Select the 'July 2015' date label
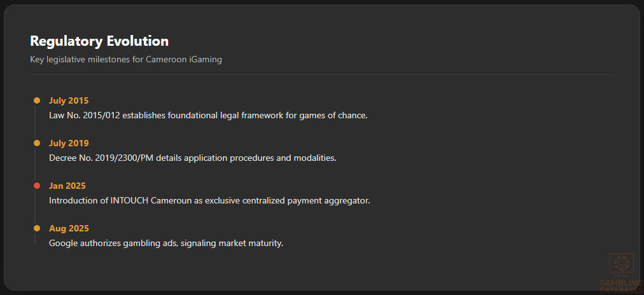The image size is (644, 295). 69,100
